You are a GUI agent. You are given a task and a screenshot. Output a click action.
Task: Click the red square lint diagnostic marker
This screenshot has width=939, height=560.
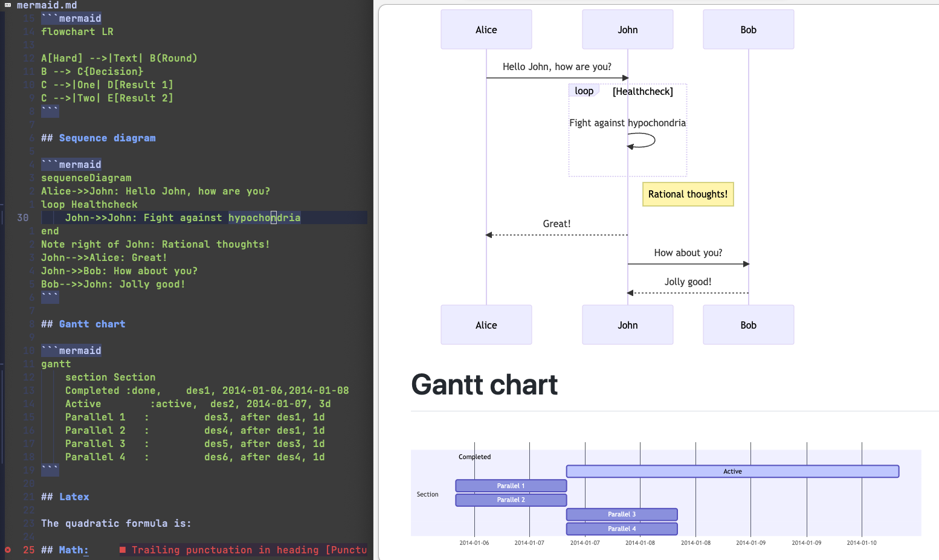pos(123,550)
